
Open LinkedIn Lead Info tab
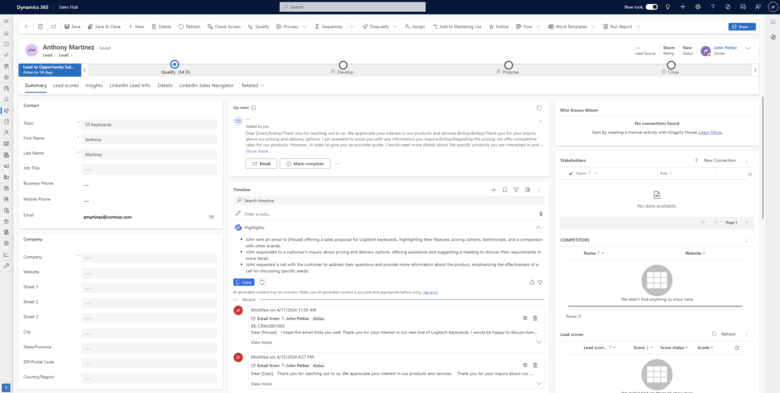coord(130,86)
